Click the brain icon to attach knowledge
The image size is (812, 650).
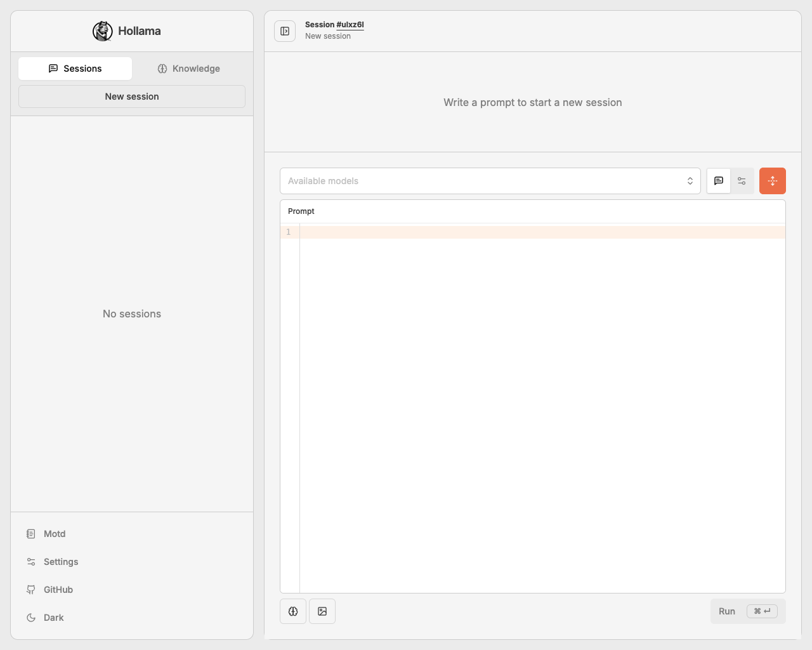pyautogui.click(x=293, y=611)
